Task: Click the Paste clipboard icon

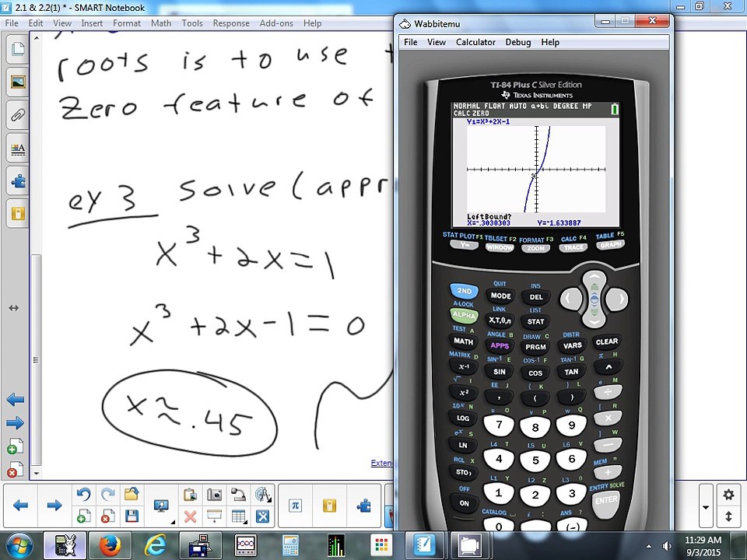Action: coord(190,495)
